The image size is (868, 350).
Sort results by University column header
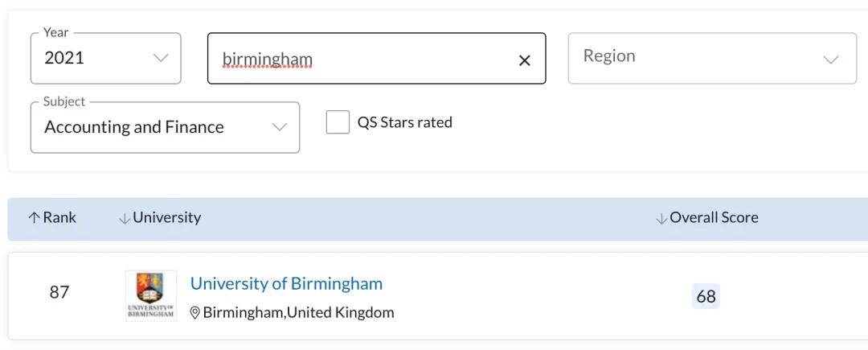coord(166,217)
